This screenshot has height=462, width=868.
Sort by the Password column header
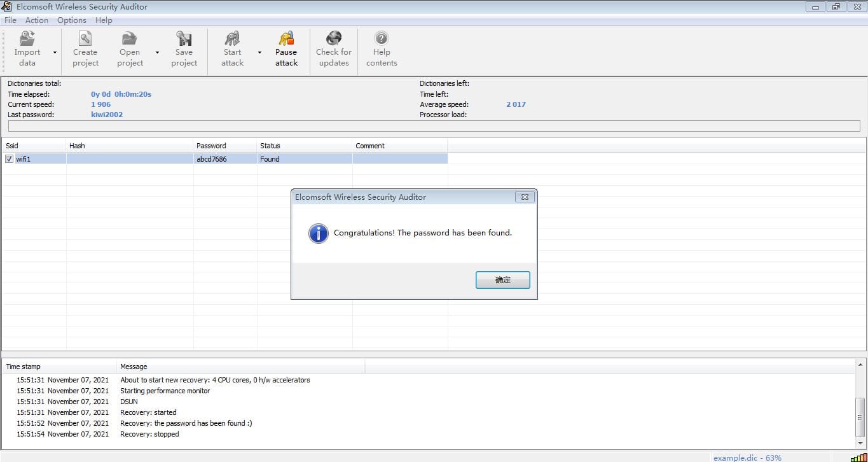point(225,146)
